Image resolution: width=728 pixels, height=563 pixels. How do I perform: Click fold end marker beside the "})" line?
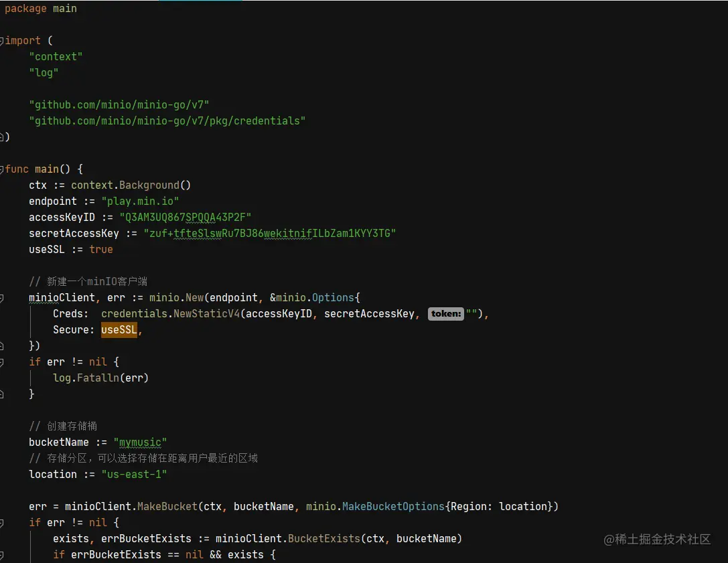click(2, 346)
